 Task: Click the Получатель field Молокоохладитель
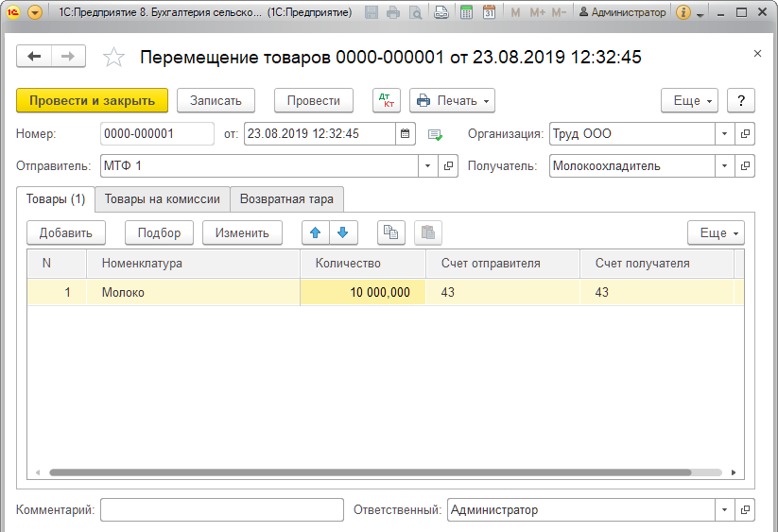pyautogui.click(x=632, y=166)
